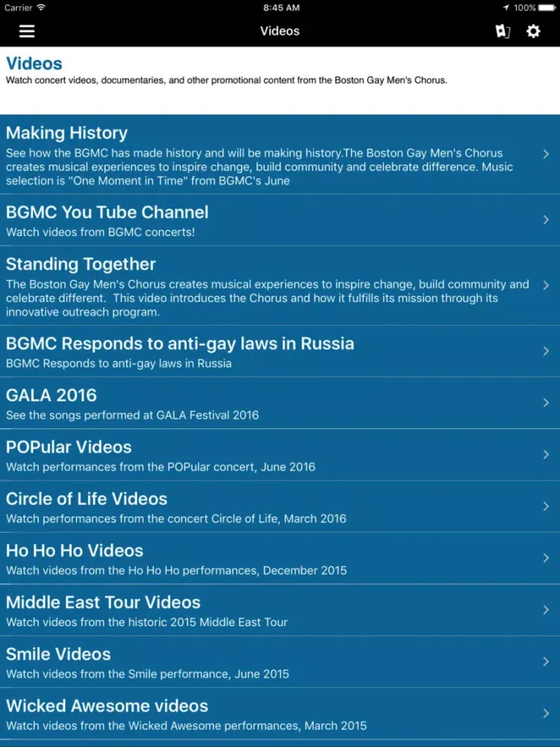
Task: Tap the Making History description paragraph
Action: point(260,167)
